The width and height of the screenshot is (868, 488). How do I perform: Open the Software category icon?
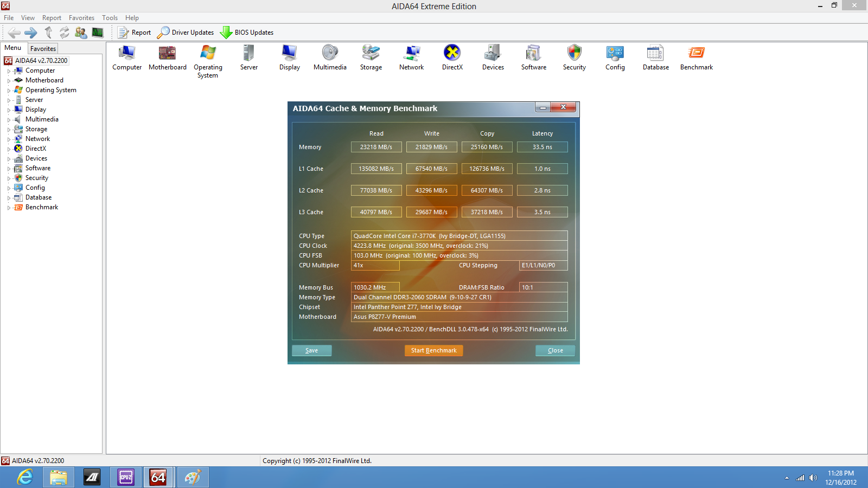tap(534, 58)
